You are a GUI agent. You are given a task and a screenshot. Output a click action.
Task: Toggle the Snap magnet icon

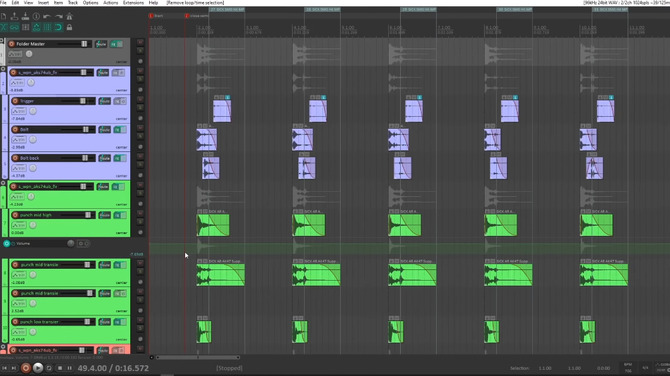pyautogui.click(x=58, y=27)
